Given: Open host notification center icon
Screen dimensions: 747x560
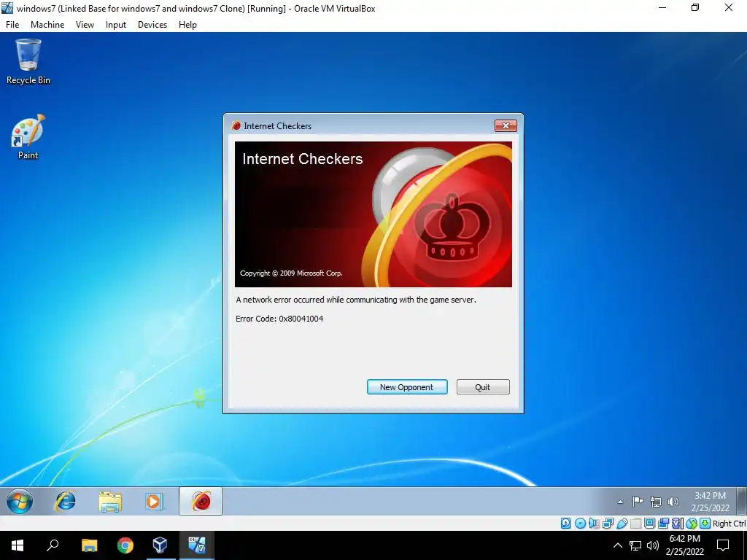Looking at the screenshot, I should (723, 545).
